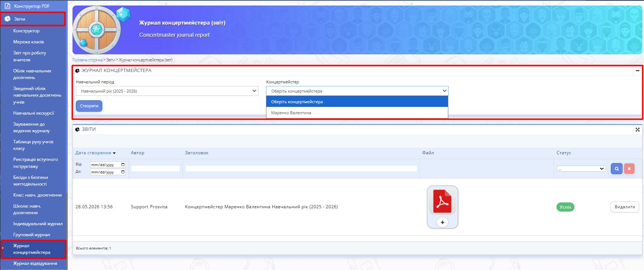
Task: Go to Головна сторінка breadcrumb link
Action: tap(88, 60)
